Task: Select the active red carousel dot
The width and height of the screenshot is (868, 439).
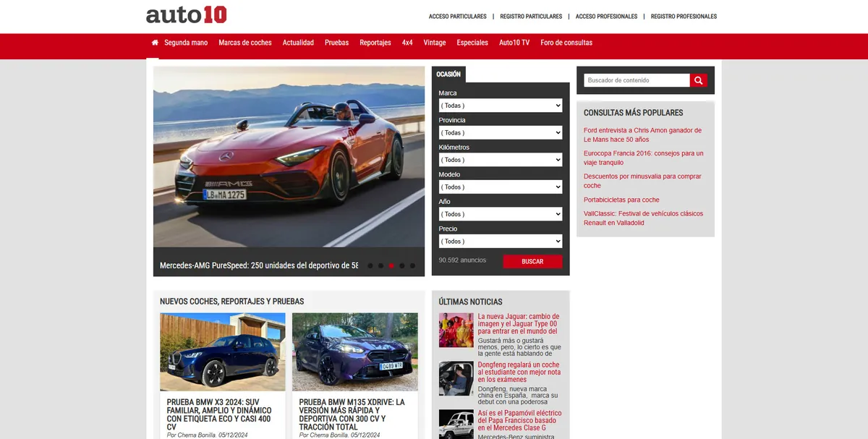Action: tap(391, 265)
